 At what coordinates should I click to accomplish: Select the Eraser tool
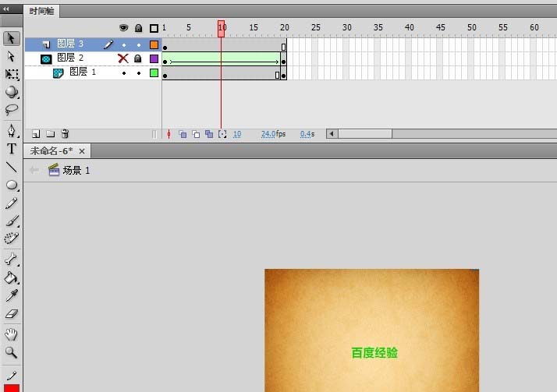tap(12, 313)
